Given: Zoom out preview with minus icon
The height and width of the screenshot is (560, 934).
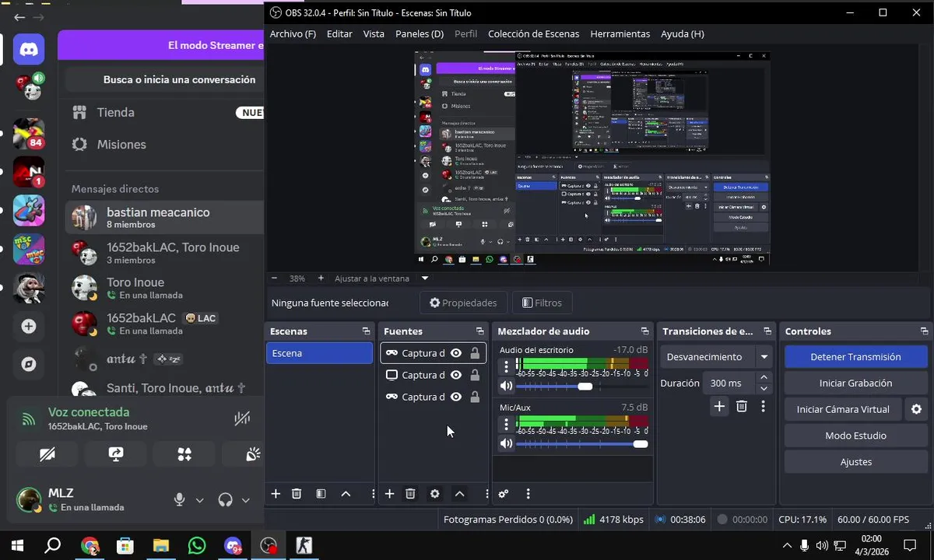Looking at the screenshot, I should point(274,278).
